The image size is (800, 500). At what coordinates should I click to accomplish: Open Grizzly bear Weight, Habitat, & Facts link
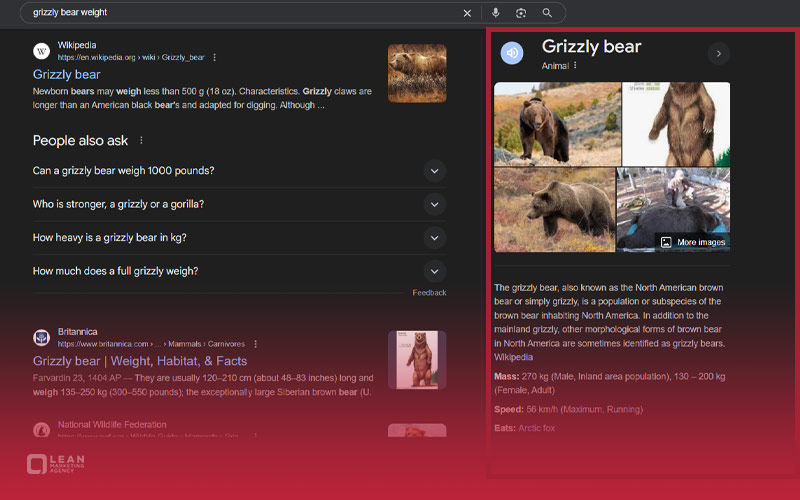(x=140, y=361)
